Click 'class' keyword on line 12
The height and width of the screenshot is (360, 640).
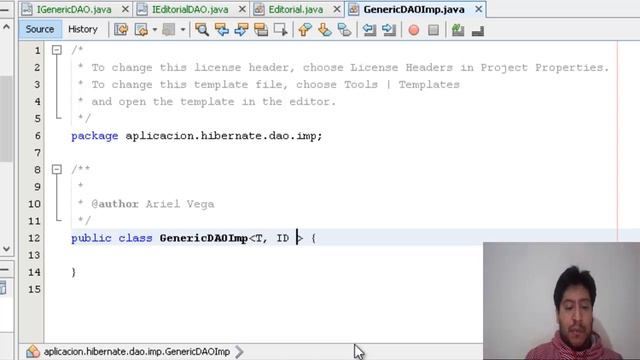click(x=135, y=238)
